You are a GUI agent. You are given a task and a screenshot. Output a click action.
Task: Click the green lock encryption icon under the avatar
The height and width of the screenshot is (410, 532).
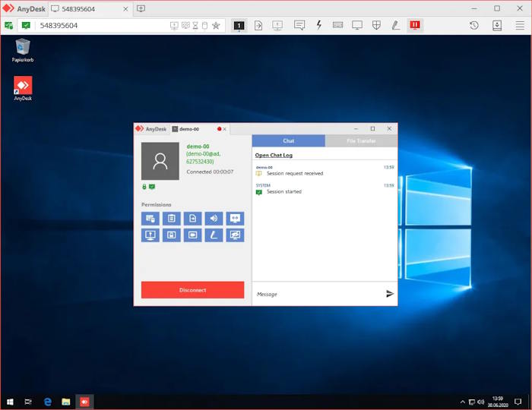(144, 187)
